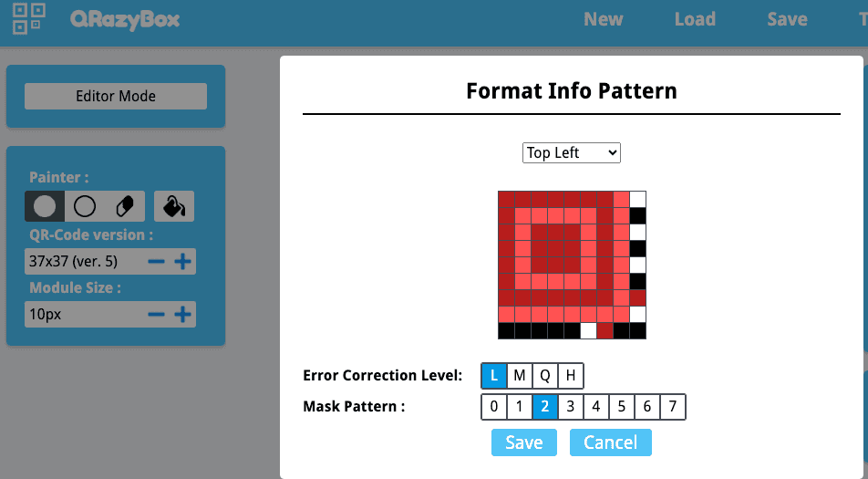Set error correction level to M
This screenshot has width=868, height=479.
pyautogui.click(x=520, y=376)
